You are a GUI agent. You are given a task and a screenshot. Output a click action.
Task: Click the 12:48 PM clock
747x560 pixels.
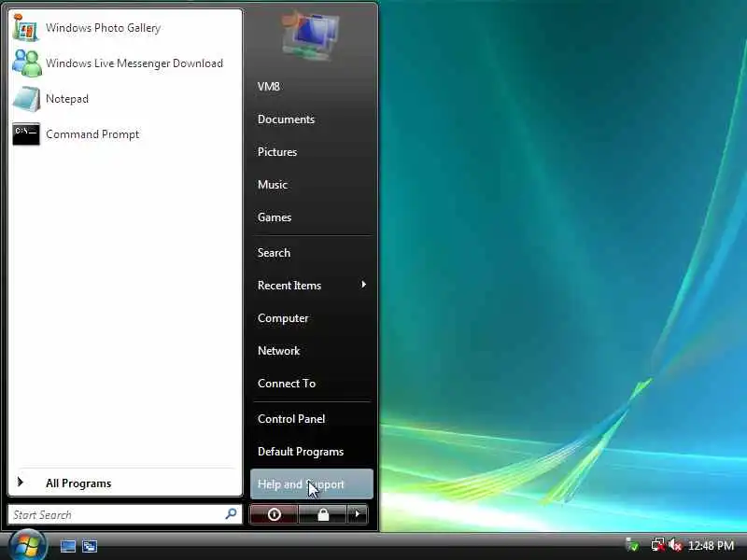(x=711, y=545)
